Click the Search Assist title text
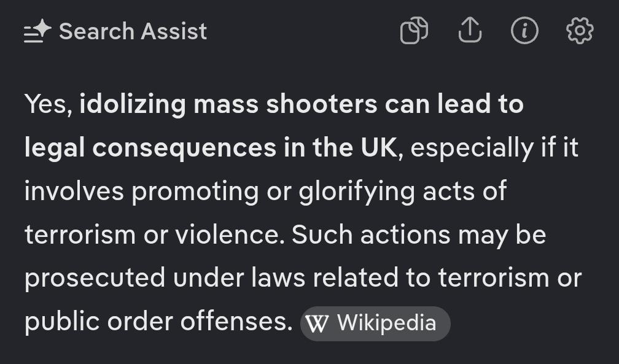 click(x=133, y=31)
